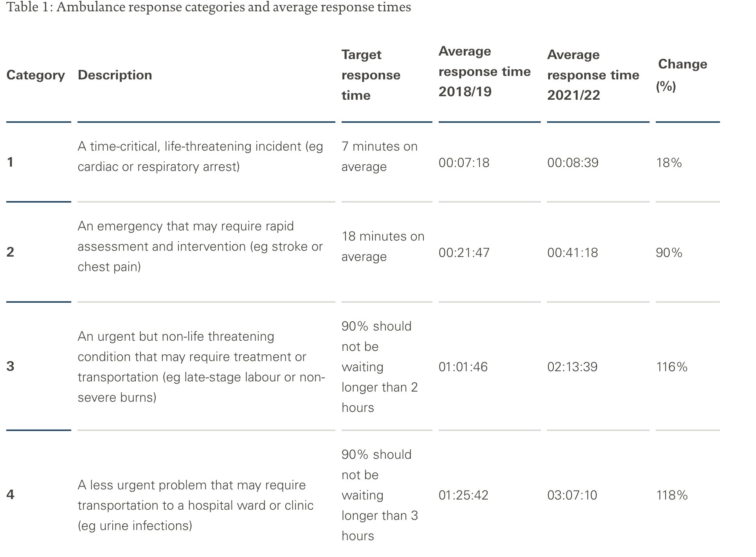Click the "7 minutes on average" target
This screenshot has height=557, width=756.
tap(379, 156)
